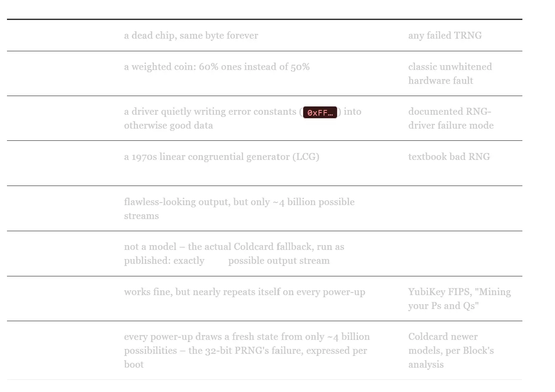Click the '~4 billion possible streams' row's 'streams' word

tap(141, 216)
